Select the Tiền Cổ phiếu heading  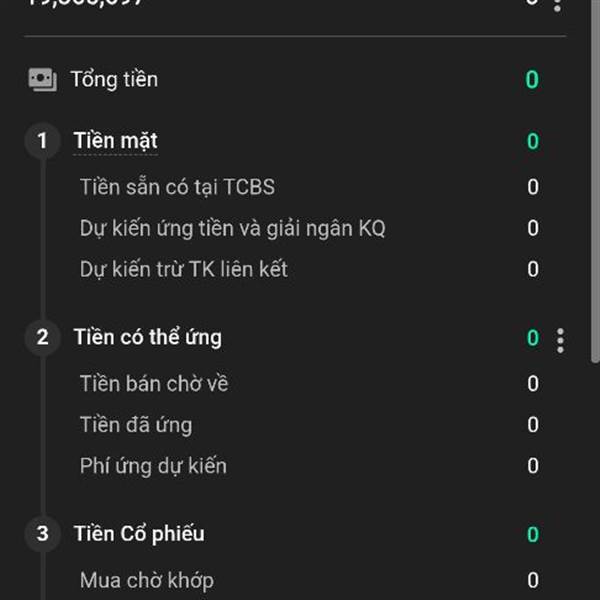pyautogui.click(x=138, y=534)
